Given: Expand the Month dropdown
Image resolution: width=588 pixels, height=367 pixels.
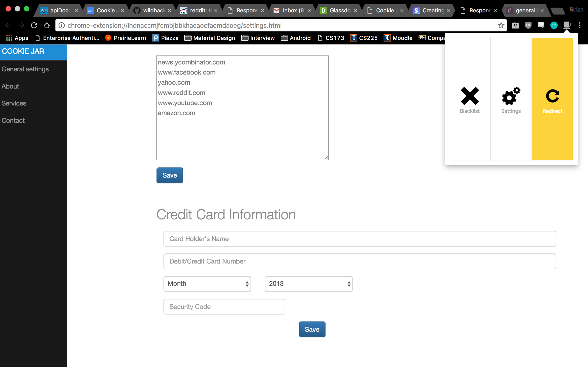Looking at the screenshot, I should tap(207, 284).
